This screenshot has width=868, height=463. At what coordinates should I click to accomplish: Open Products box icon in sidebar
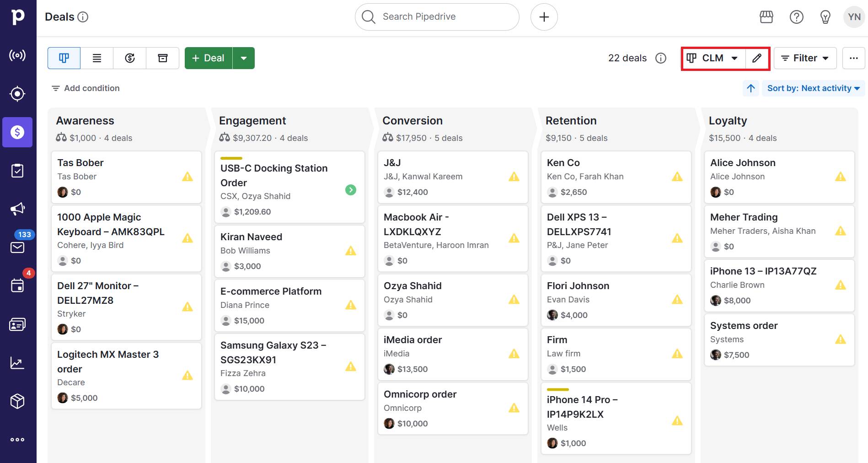pyautogui.click(x=17, y=401)
